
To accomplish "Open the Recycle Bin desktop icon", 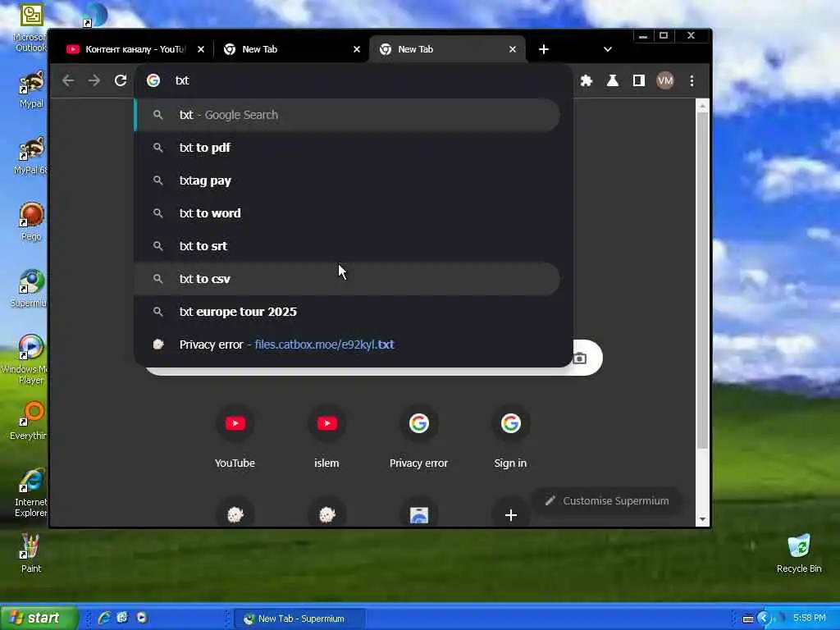I will (x=799, y=553).
